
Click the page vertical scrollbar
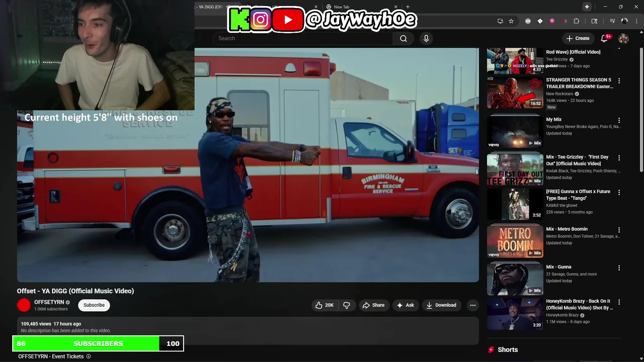pyautogui.click(x=641, y=111)
